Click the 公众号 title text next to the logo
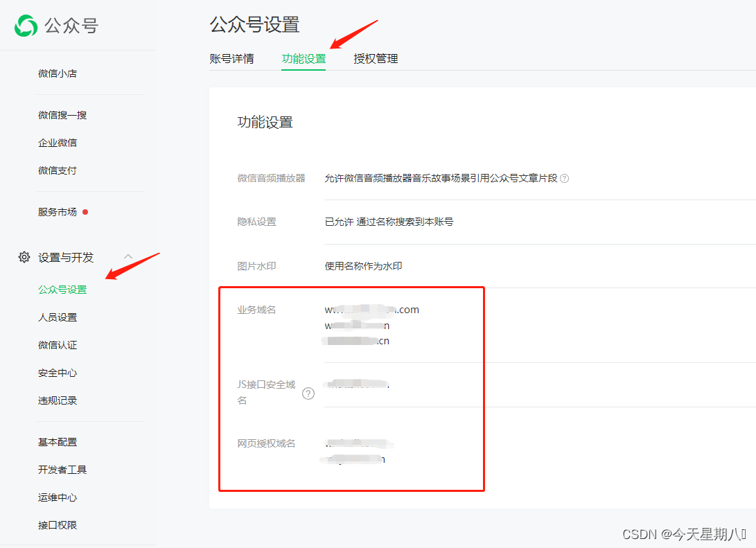The width and height of the screenshot is (756, 548). tap(71, 26)
